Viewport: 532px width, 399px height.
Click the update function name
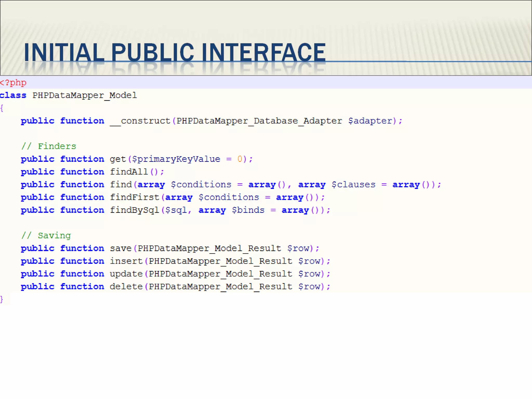pos(126,274)
